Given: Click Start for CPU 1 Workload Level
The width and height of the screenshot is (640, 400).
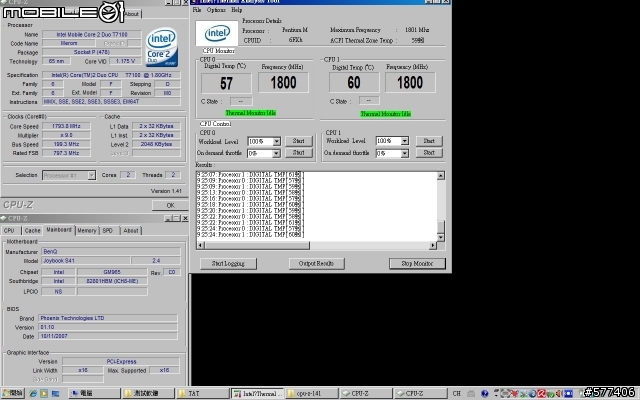Looking at the screenshot, I should pyautogui.click(x=429, y=141).
